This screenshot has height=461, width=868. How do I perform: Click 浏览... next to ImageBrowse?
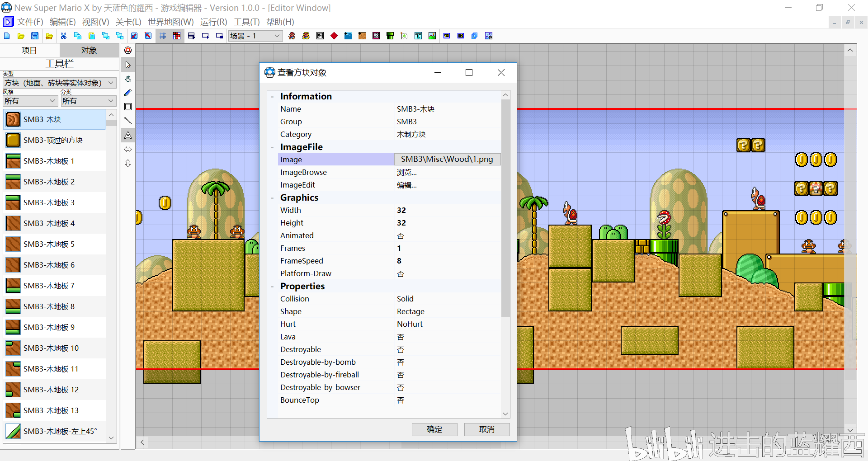coord(406,172)
